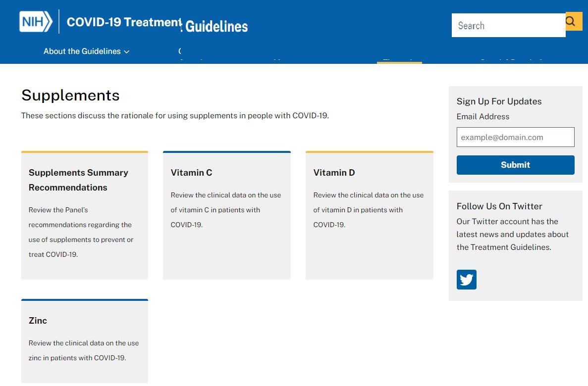
Task: Click the Supplements page heading
Action: click(x=70, y=95)
